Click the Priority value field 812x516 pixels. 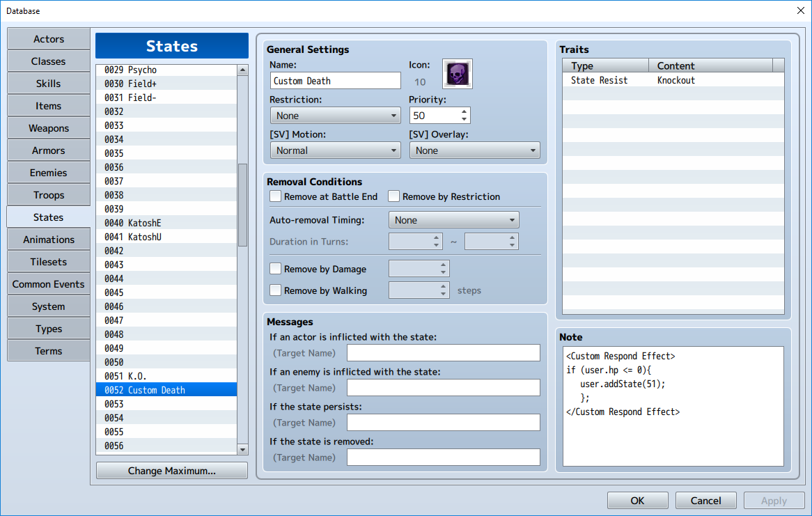coord(434,116)
